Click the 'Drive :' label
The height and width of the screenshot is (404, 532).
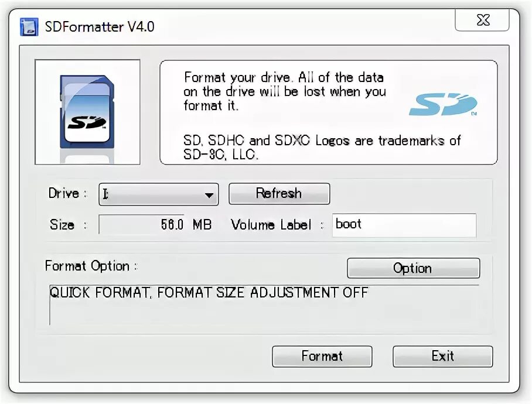tap(68, 193)
